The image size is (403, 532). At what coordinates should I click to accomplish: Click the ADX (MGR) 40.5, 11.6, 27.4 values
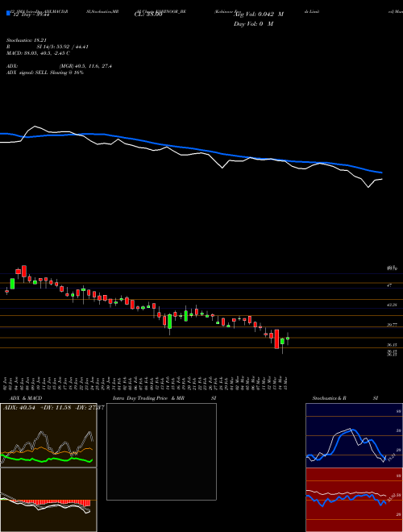pyautogui.click(x=85, y=66)
